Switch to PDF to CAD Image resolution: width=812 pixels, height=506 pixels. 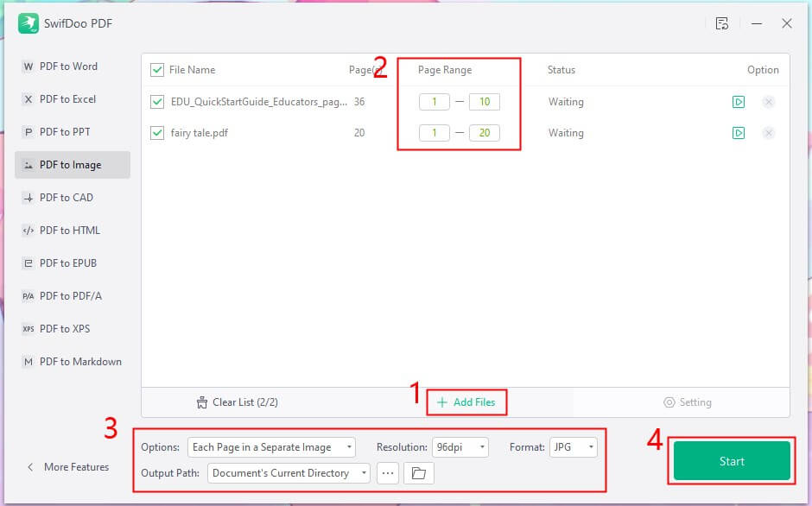click(x=73, y=198)
